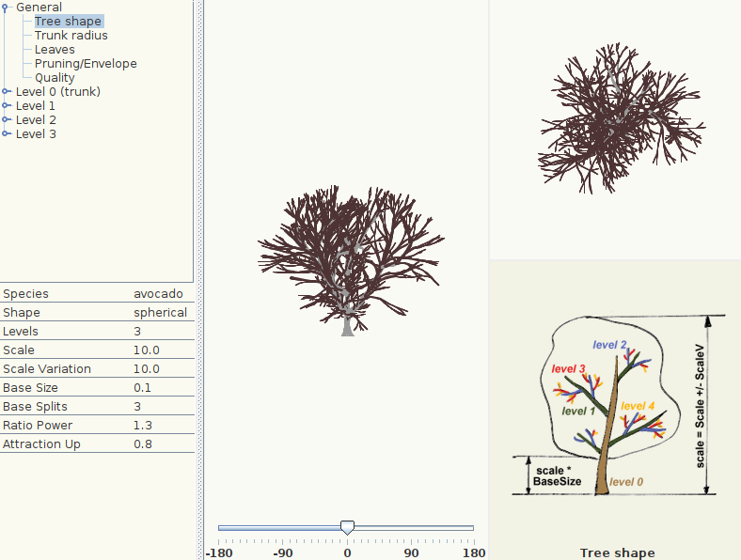Click the Scale Variation parameter label
741x560 pixels.
(x=47, y=369)
